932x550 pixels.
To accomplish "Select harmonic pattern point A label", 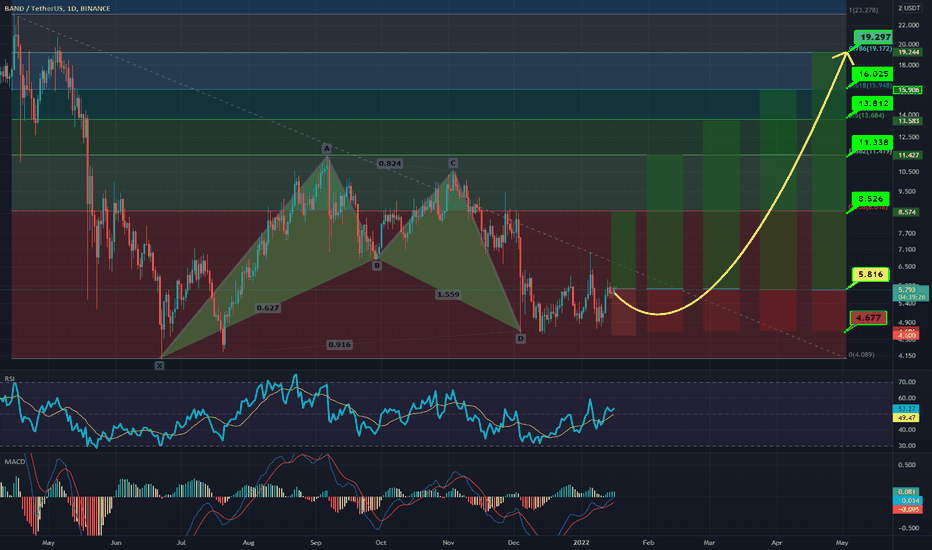I will (x=326, y=148).
